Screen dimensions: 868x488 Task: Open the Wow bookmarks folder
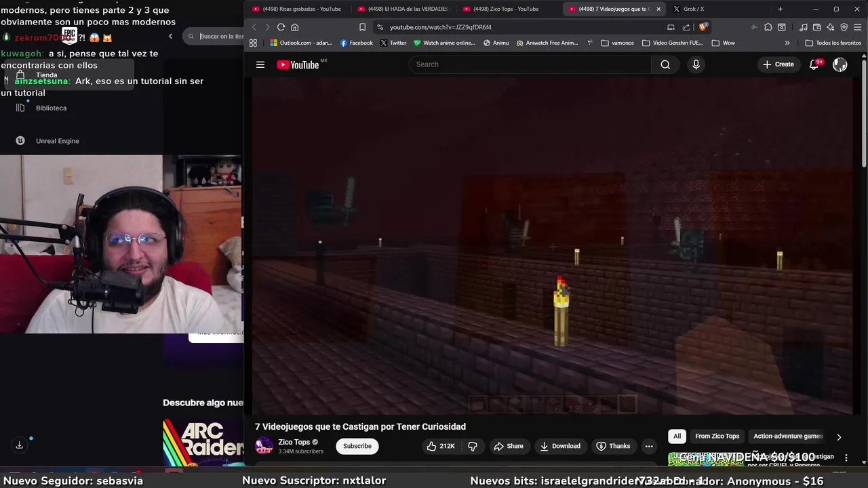723,43
